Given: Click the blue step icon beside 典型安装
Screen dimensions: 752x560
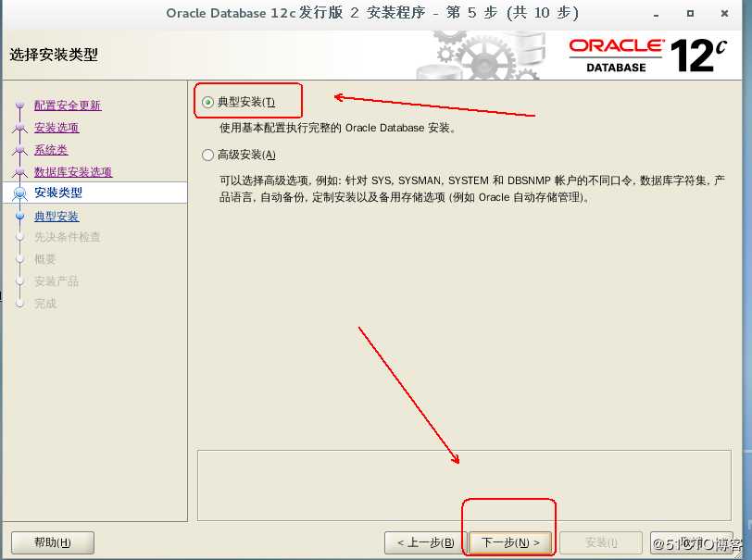Looking at the screenshot, I should (x=19, y=216).
